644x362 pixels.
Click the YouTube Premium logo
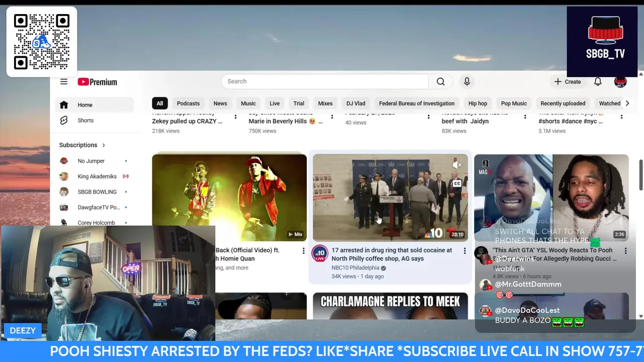(97, 82)
